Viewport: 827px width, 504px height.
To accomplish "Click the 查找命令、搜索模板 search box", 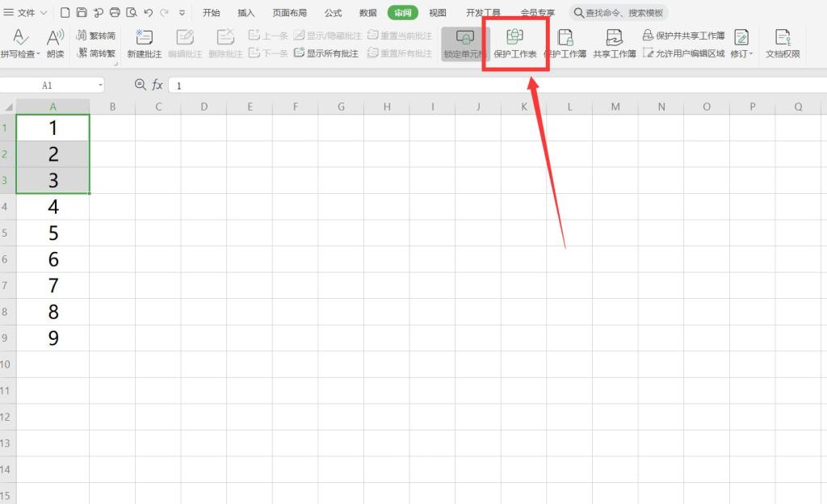I will pos(618,13).
